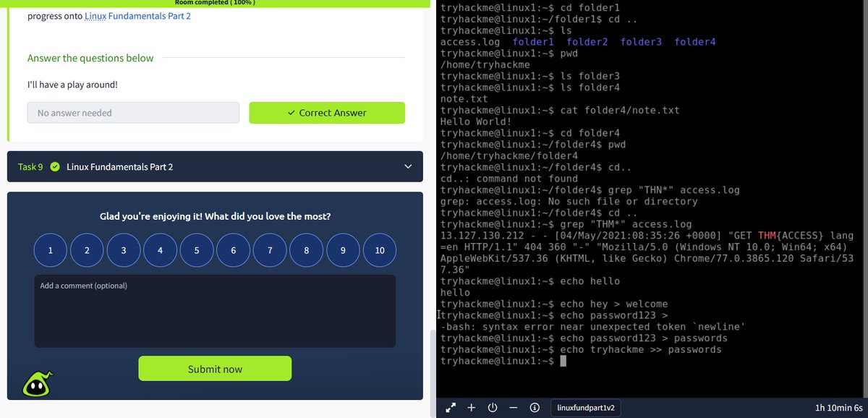868x418 pixels.
Task: Click access.log in ls output
Action: coord(470,42)
